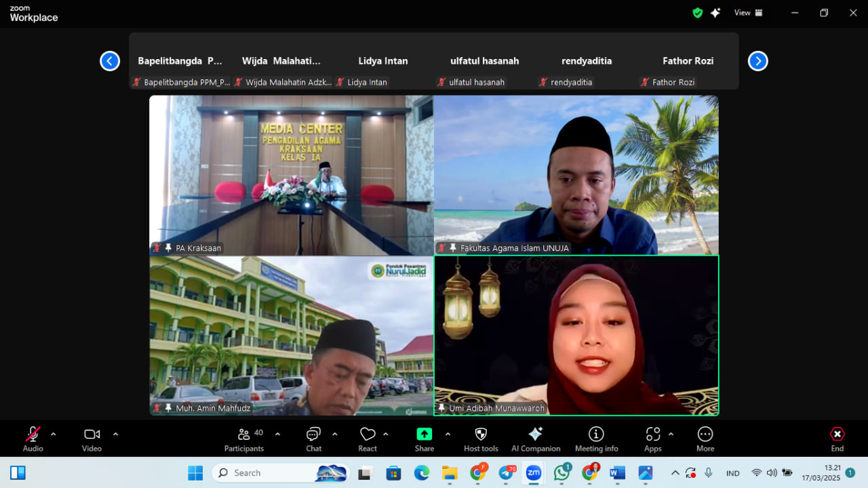Select Bapelitbangda participant tile

(180, 61)
